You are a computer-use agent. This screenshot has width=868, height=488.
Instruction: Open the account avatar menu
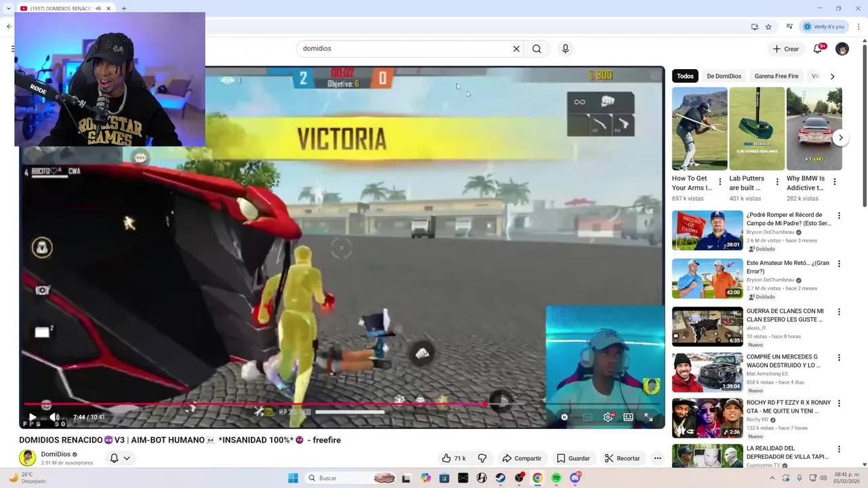click(x=842, y=49)
